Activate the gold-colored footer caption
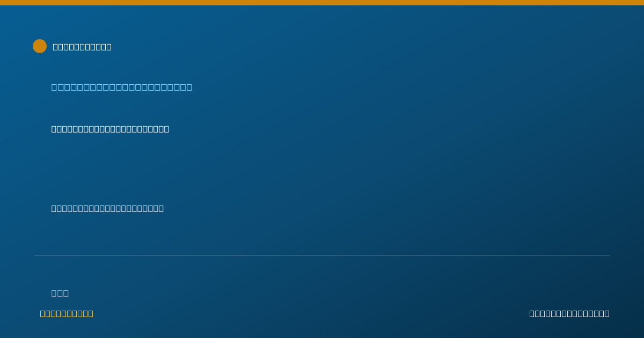 click(67, 313)
